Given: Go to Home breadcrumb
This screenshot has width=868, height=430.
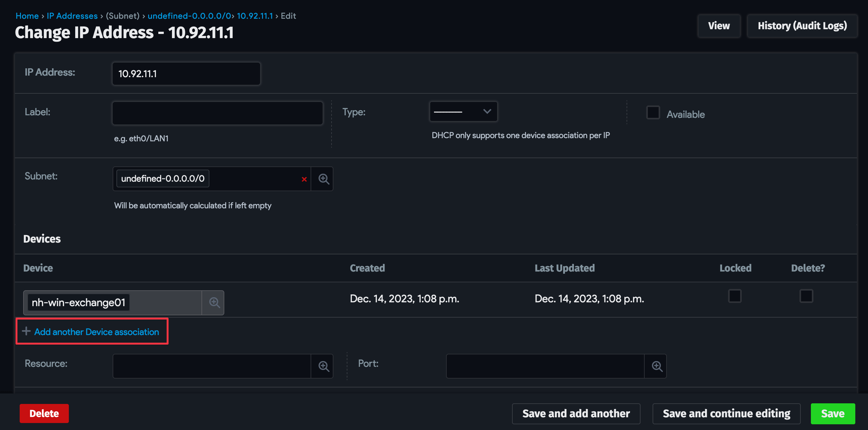Looking at the screenshot, I should pyautogui.click(x=27, y=16).
